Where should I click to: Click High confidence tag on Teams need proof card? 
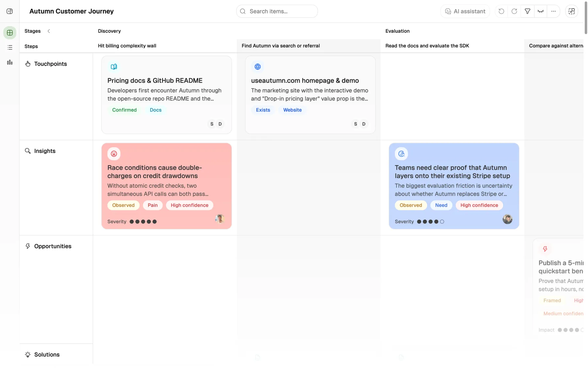479,205
